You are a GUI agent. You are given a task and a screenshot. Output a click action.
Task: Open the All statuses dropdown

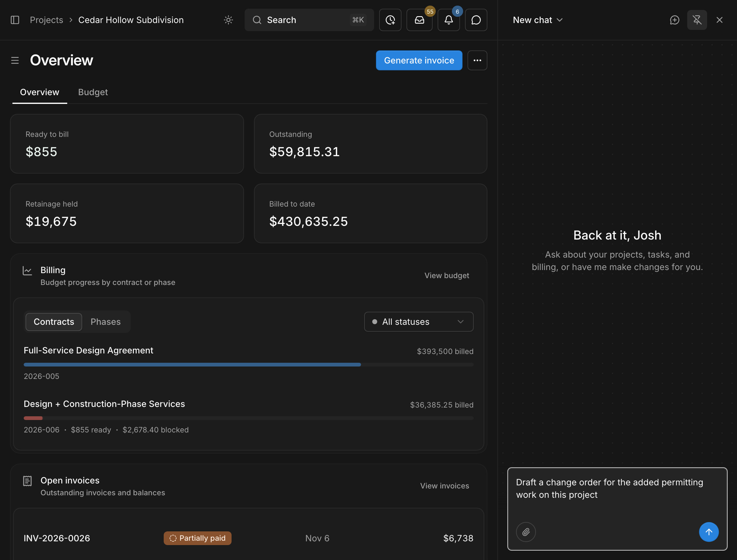point(419,322)
